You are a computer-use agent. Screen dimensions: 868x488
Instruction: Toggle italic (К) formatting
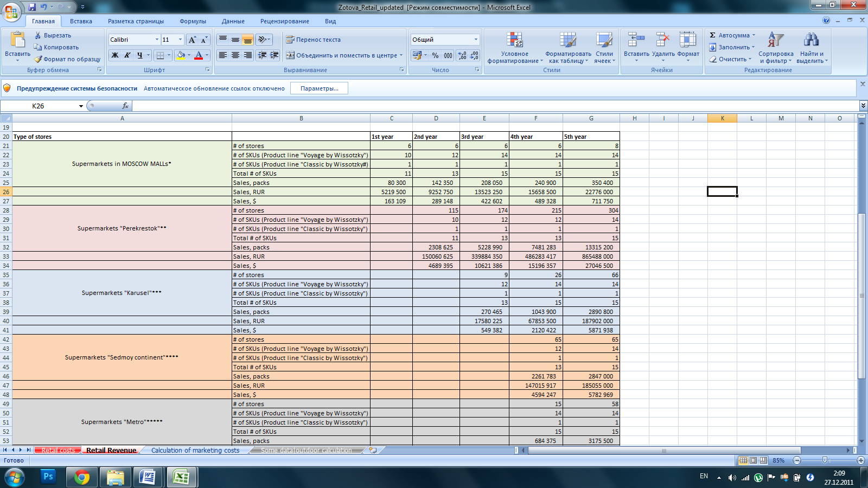tap(127, 55)
